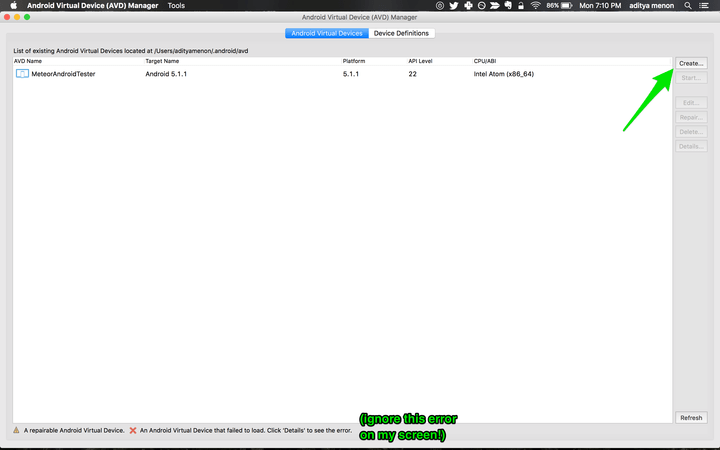Image resolution: width=720 pixels, height=450 pixels.
Task: Click the Create... button
Action: (691, 63)
